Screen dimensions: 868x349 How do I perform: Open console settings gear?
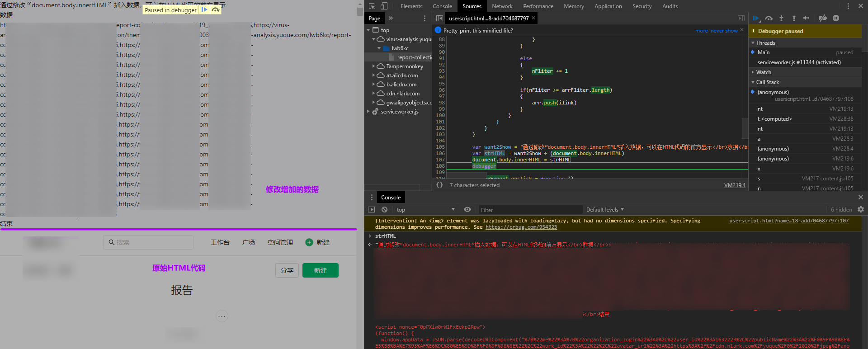(861, 209)
